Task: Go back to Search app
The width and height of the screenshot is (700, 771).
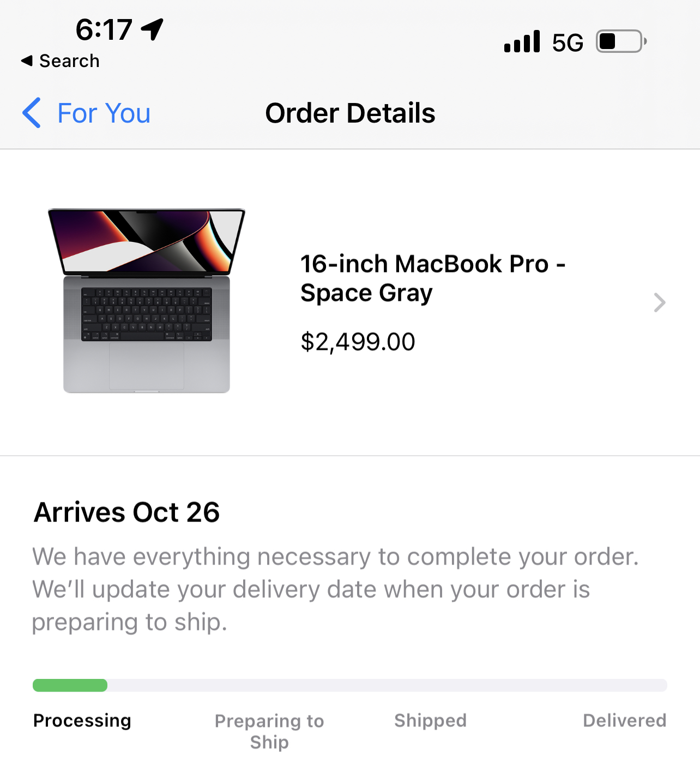Action: (x=69, y=61)
